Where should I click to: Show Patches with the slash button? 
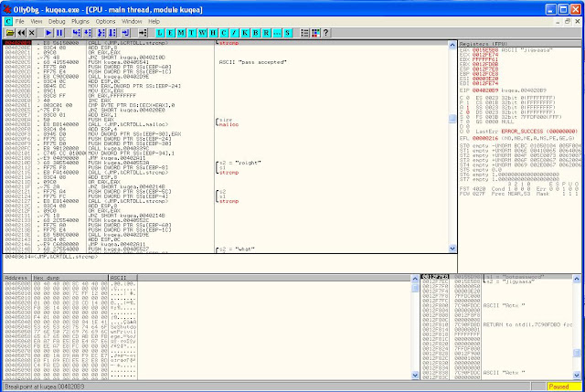tap(234, 33)
